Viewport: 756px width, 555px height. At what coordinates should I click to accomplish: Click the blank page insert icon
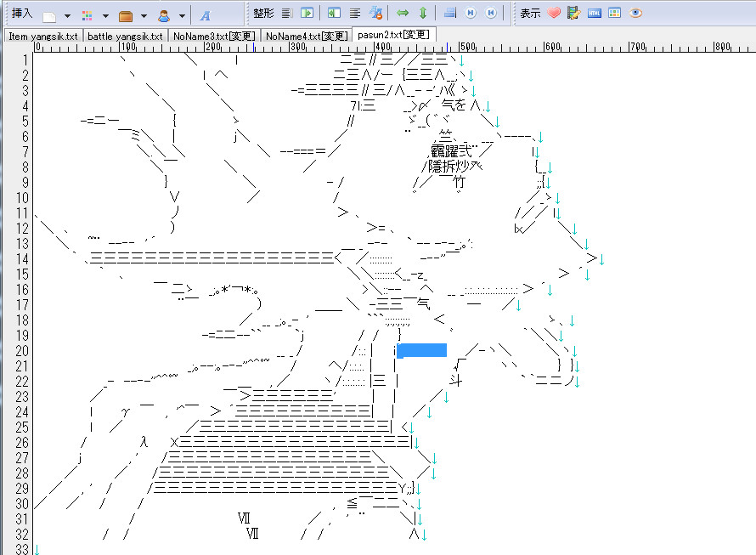pos(50,14)
